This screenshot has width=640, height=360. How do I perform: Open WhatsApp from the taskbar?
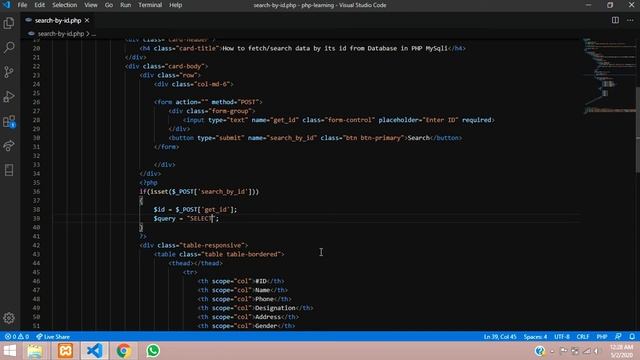[153, 351]
